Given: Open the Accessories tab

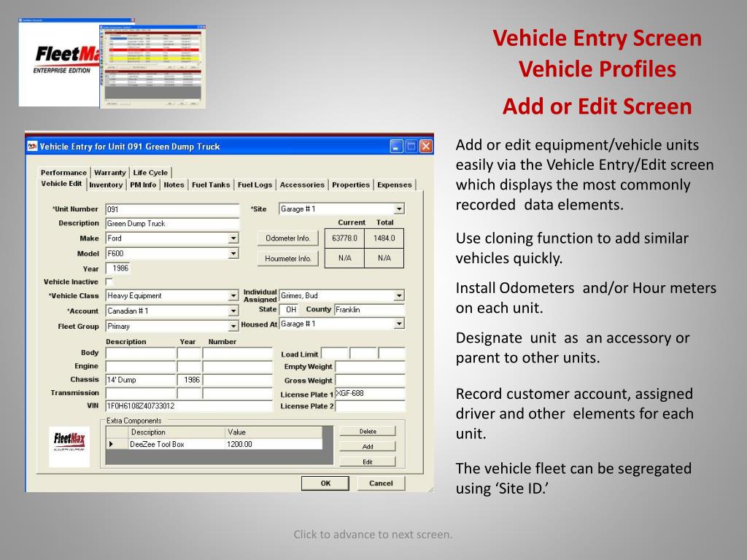Looking at the screenshot, I should click(302, 184).
